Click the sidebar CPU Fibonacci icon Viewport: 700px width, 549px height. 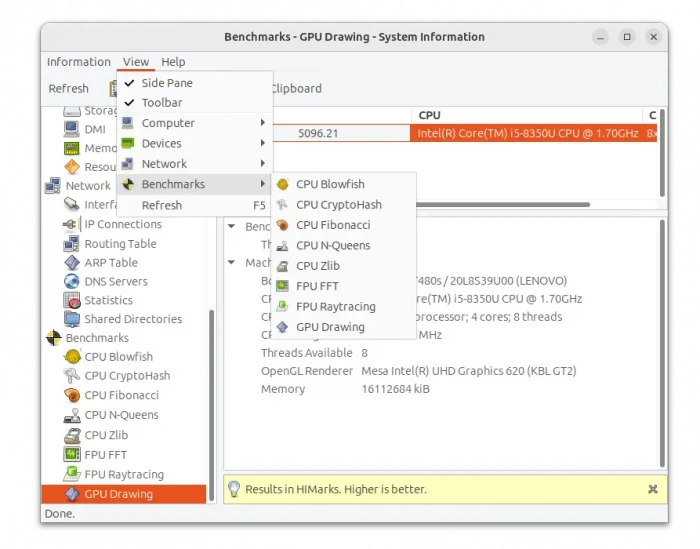click(x=72, y=395)
